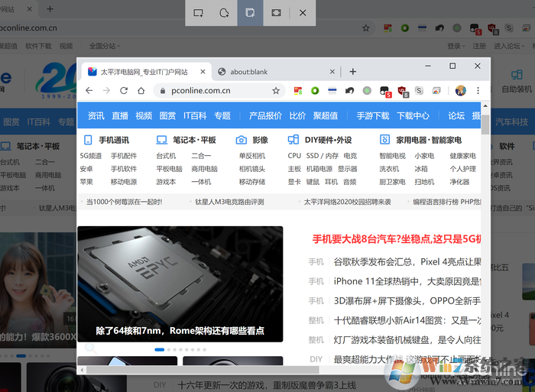Open 资讯 in the site navigation
Screen dimensions: 535x392
[x=96, y=116]
